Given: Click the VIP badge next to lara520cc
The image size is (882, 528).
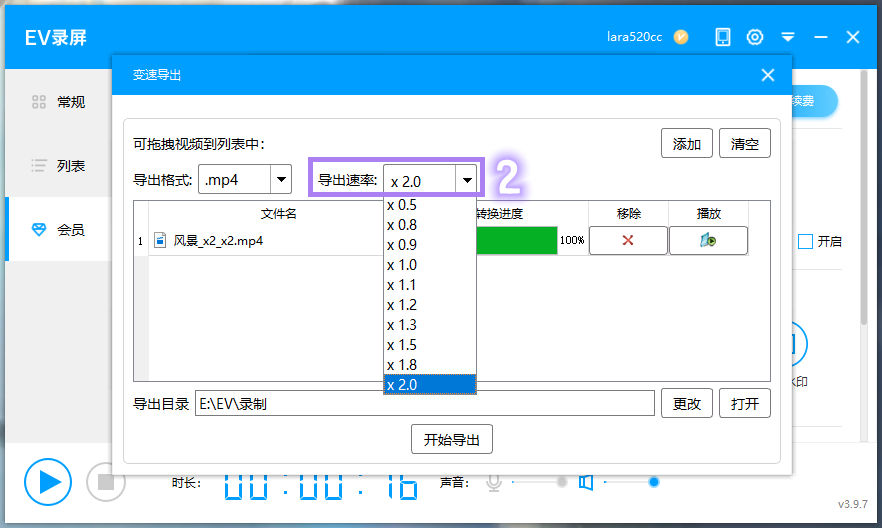Looking at the screenshot, I should click(681, 37).
